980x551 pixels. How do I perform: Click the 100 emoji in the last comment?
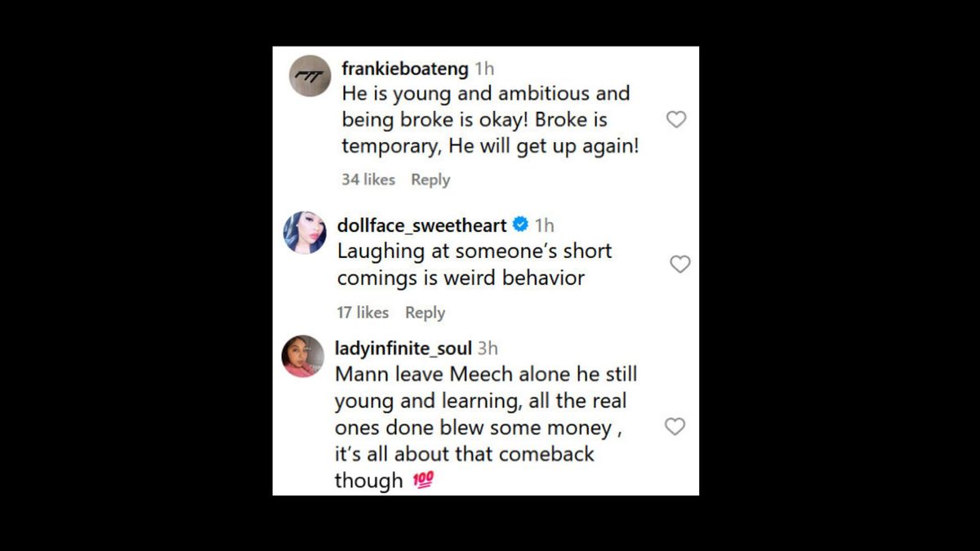point(423,481)
